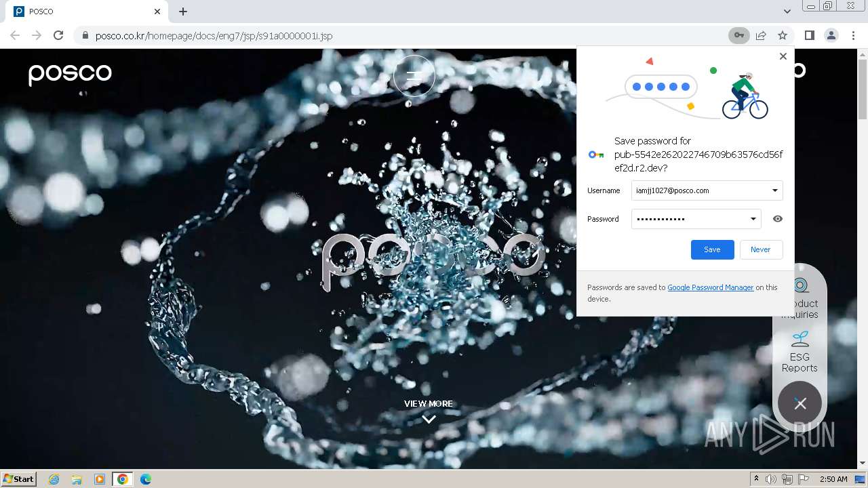Switch to Chrome on the taskbar
This screenshot has width=868, height=488.
point(123,479)
